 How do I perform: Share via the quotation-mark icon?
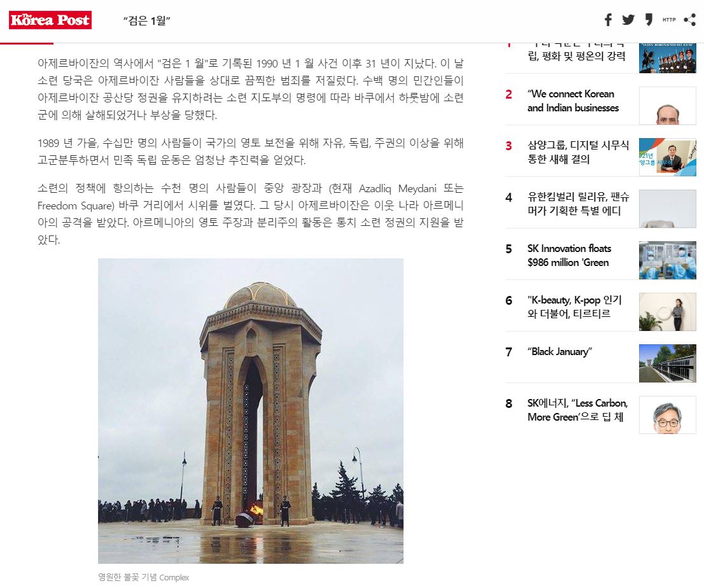(x=649, y=20)
